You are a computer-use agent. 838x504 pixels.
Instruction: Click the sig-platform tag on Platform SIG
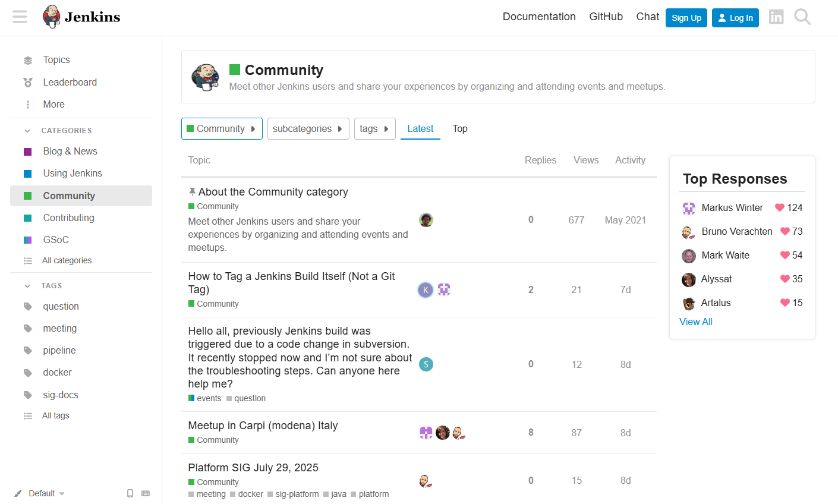pos(293,494)
